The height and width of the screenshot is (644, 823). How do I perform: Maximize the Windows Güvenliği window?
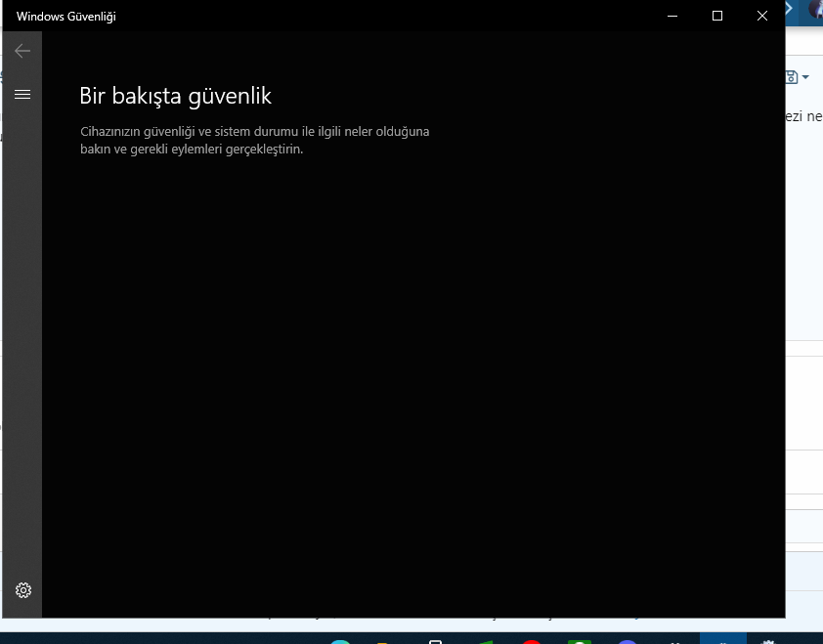tap(717, 16)
